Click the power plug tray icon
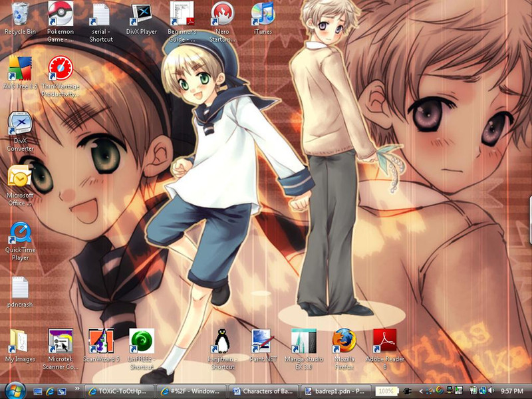The image size is (532, 399). click(408, 392)
